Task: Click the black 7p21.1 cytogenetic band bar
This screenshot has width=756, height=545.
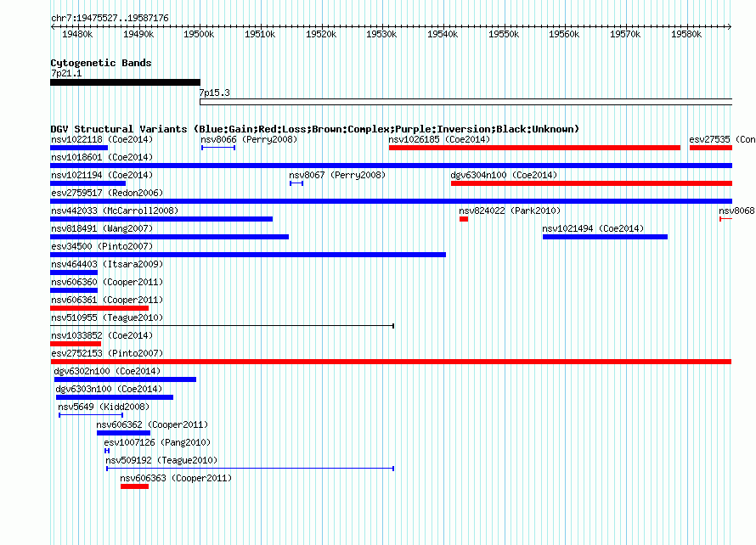Action: (126, 82)
